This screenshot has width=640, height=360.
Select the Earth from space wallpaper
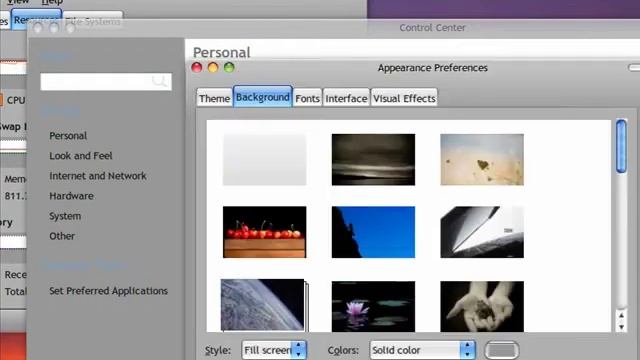[263, 305]
